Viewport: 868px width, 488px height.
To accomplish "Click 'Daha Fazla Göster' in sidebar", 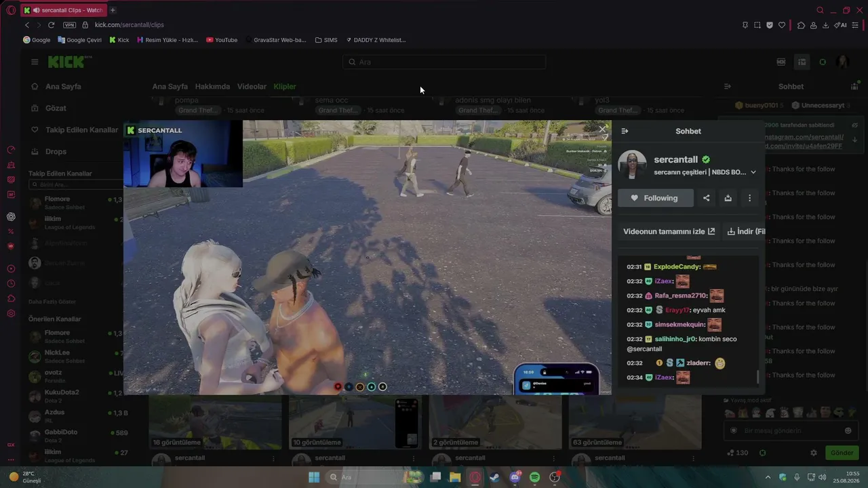I will coord(52,302).
